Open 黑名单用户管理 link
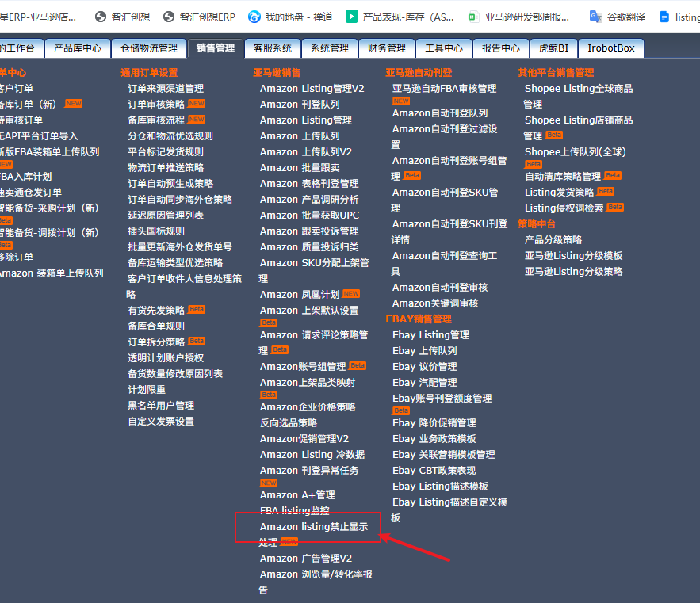 pos(161,405)
